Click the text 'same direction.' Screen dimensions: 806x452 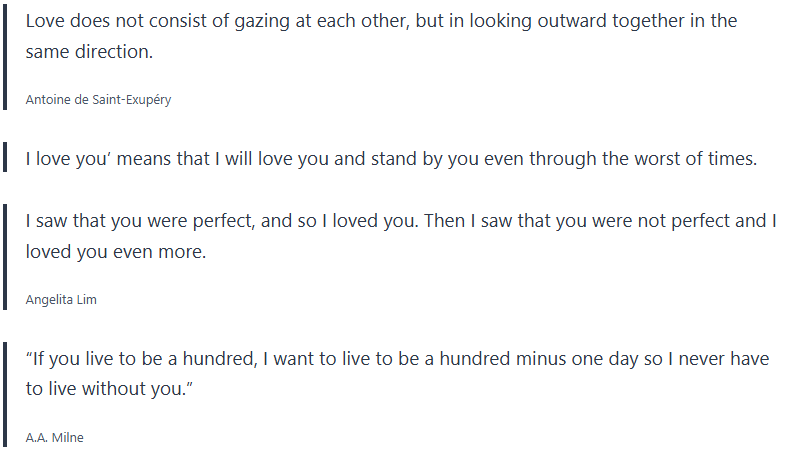(89, 52)
